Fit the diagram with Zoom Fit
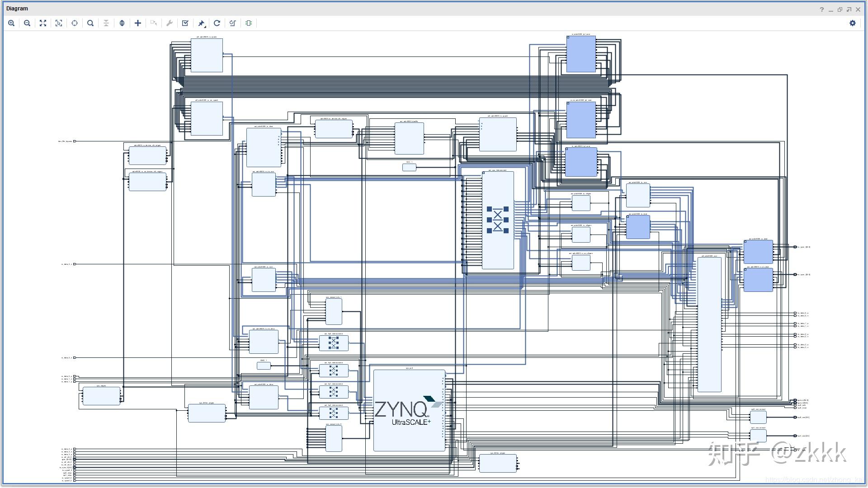The height and width of the screenshot is (488, 868). click(x=43, y=23)
